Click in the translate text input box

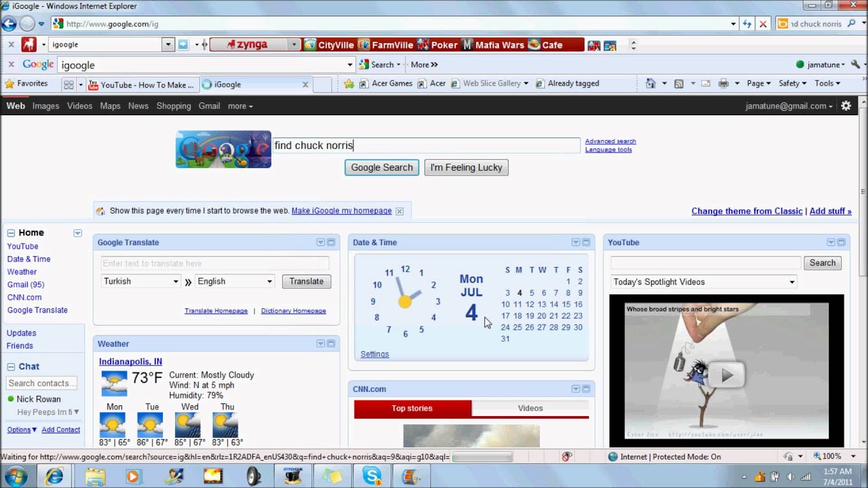(215, 264)
